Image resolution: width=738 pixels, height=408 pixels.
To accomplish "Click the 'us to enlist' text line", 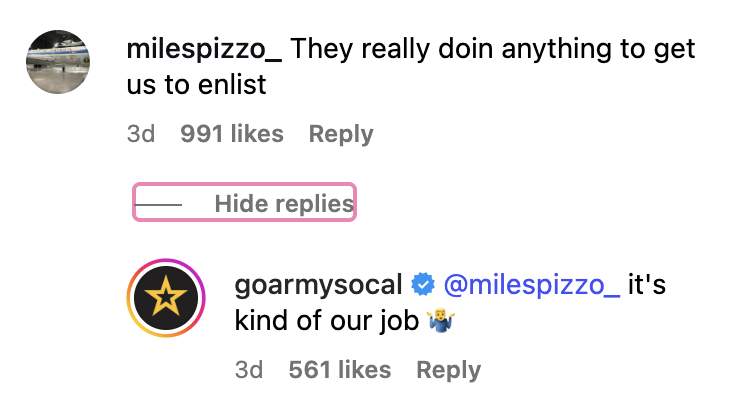I will [x=196, y=85].
